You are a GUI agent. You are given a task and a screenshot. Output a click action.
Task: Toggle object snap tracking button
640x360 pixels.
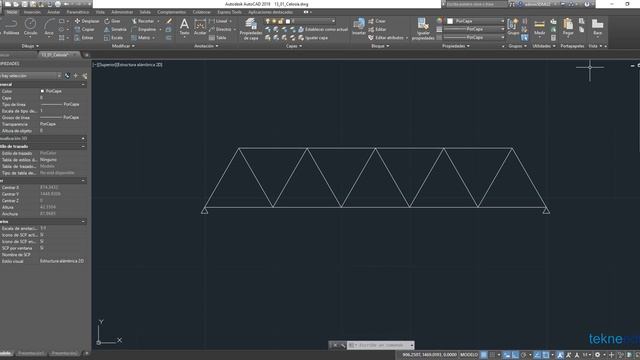pyautogui.click(x=537, y=355)
